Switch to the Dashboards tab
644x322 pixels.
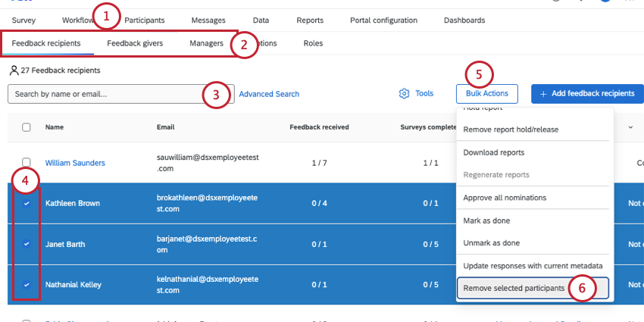click(x=464, y=20)
